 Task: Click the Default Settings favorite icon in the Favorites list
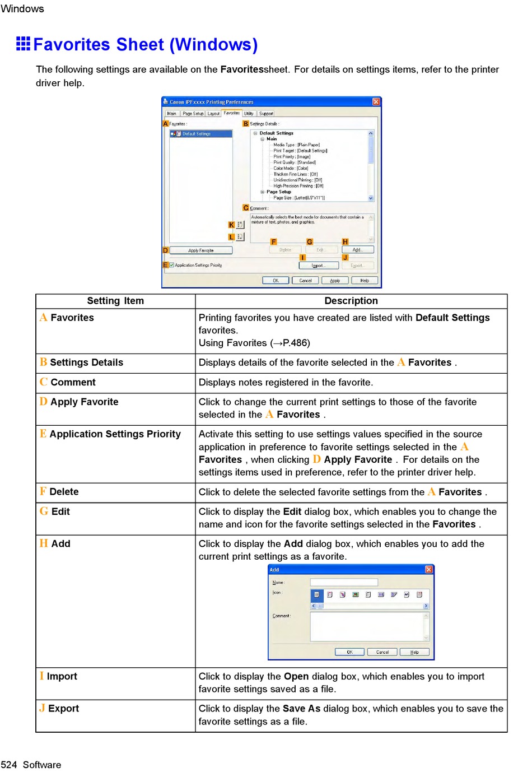[x=178, y=134]
